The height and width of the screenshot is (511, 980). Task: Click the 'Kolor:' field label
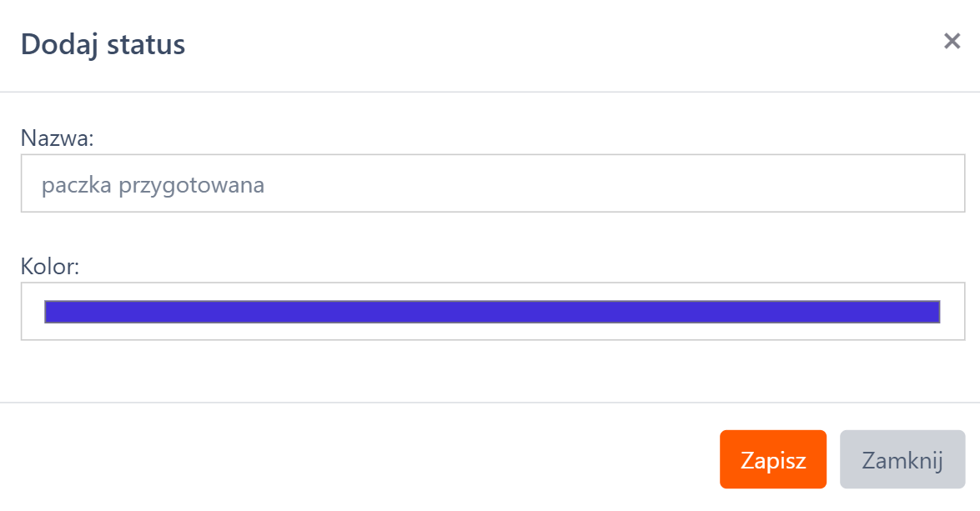click(x=49, y=268)
